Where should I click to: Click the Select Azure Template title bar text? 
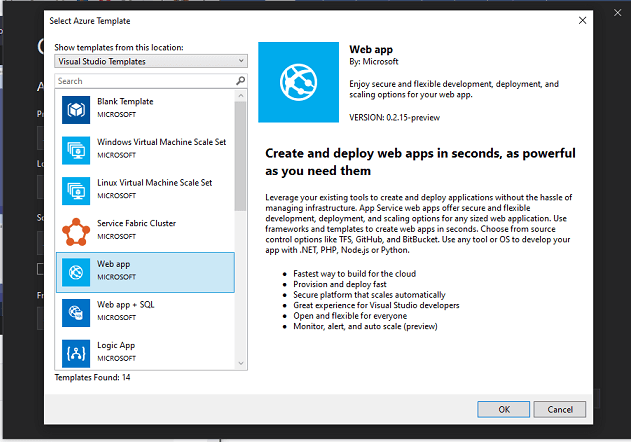point(90,21)
